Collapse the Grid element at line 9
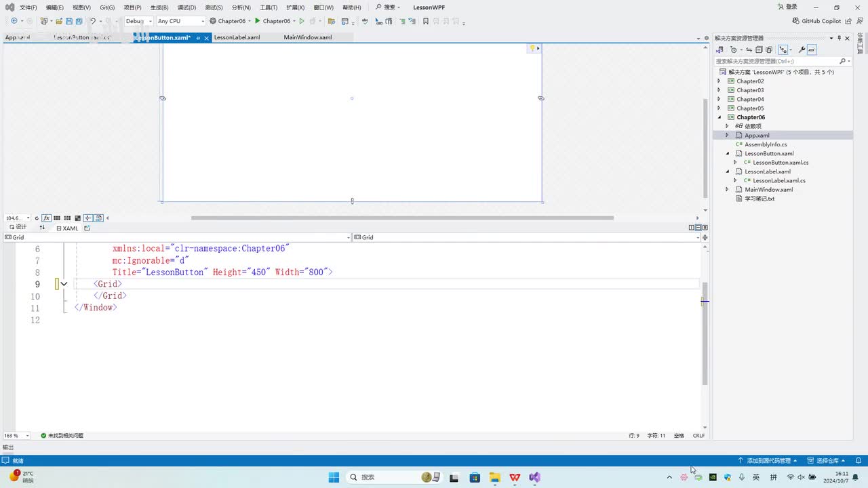The image size is (868, 488). click(x=64, y=285)
